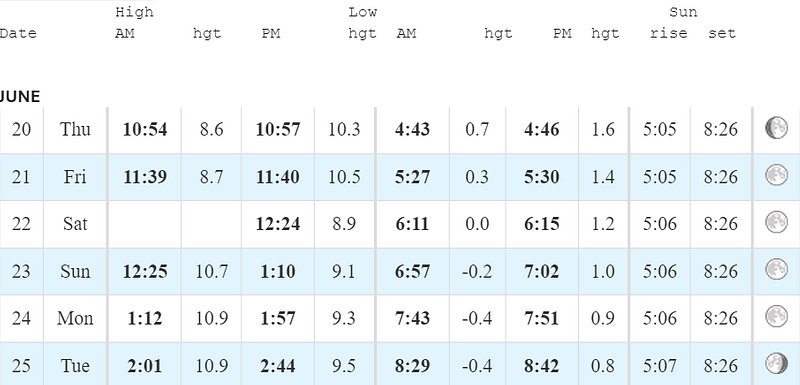This screenshot has width=800, height=385.
Task: Click Monday's 7:51 PM low tide time
Action: (x=541, y=319)
